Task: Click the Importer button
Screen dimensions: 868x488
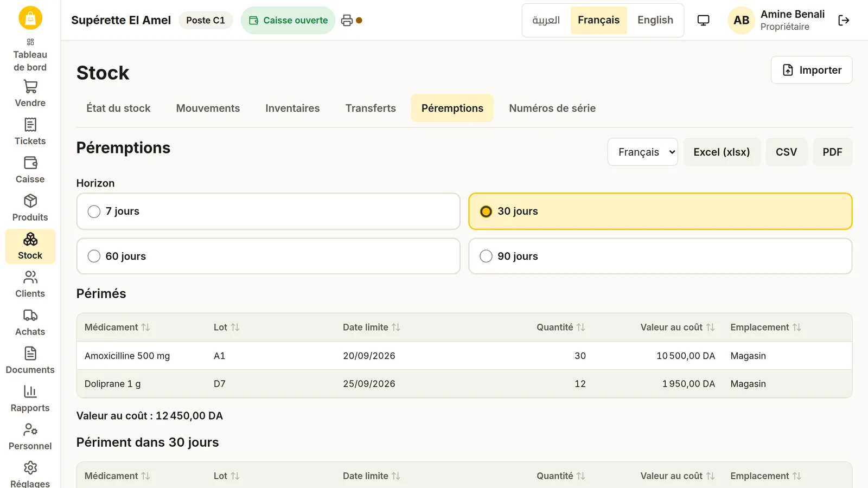Action: pos(812,70)
